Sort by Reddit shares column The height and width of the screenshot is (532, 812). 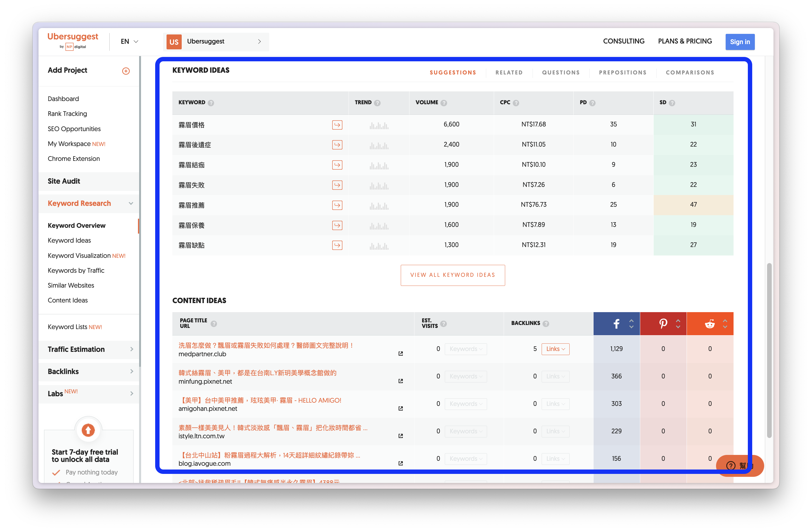725,323
